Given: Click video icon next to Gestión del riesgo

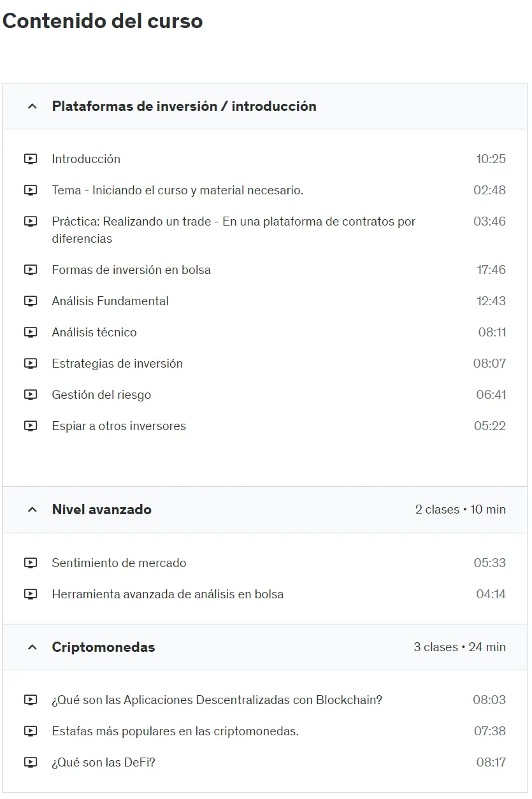Looking at the screenshot, I should pos(31,395).
